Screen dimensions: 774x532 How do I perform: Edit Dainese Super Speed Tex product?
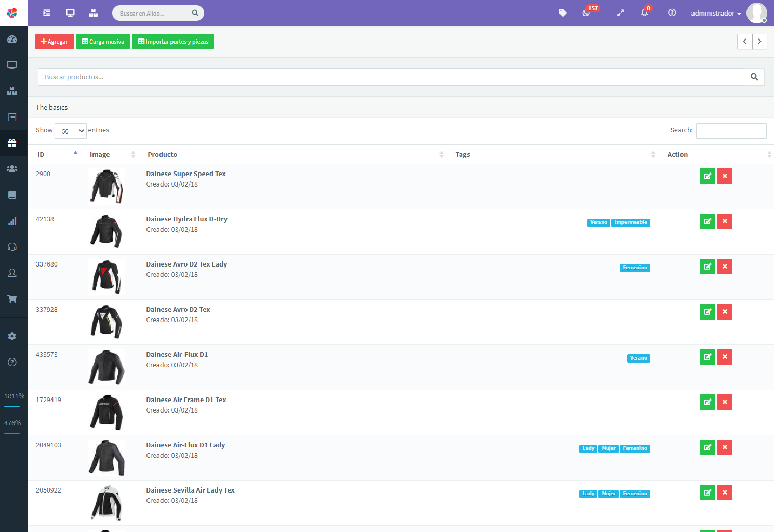point(708,176)
